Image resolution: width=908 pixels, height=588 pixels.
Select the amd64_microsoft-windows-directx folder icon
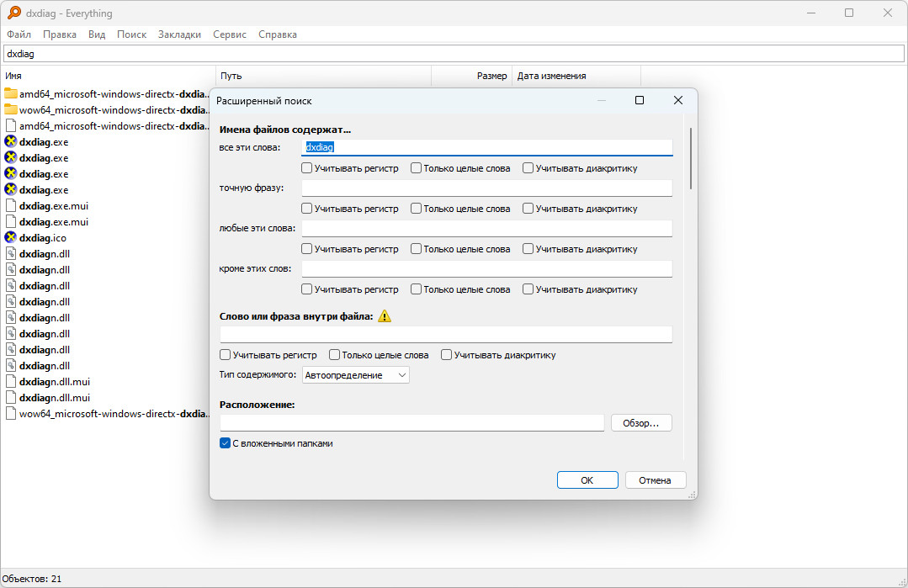point(10,93)
